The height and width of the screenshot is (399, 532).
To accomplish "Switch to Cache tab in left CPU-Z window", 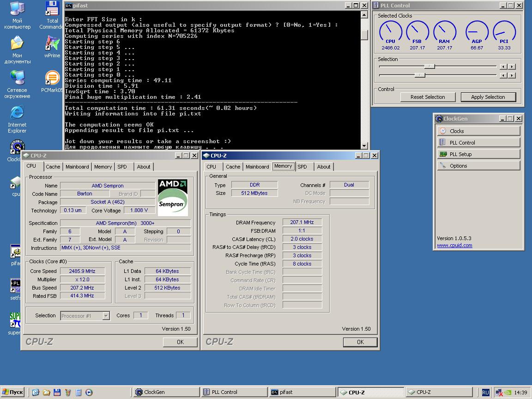I will click(x=53, y=167).
